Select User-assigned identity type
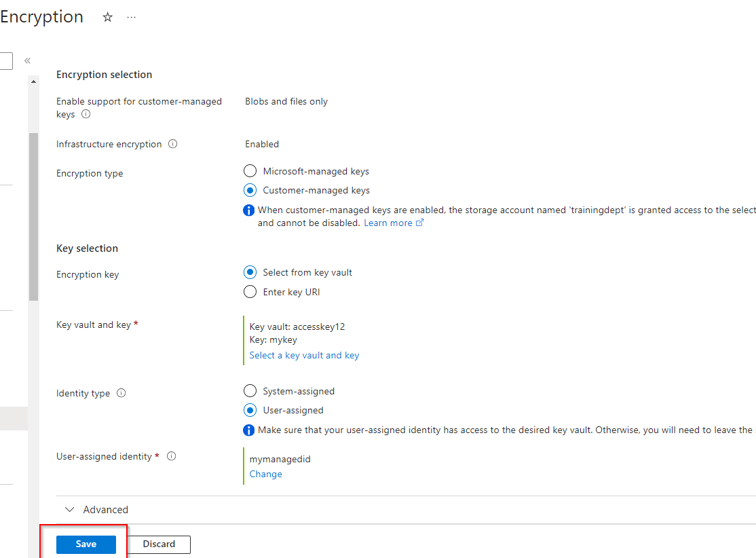The height and width of the screenshot is (558, 756). [x=250, y=411]
